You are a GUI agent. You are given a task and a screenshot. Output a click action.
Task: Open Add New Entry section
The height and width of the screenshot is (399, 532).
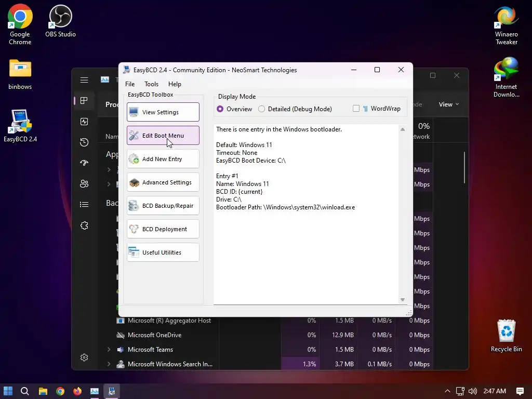163,159
